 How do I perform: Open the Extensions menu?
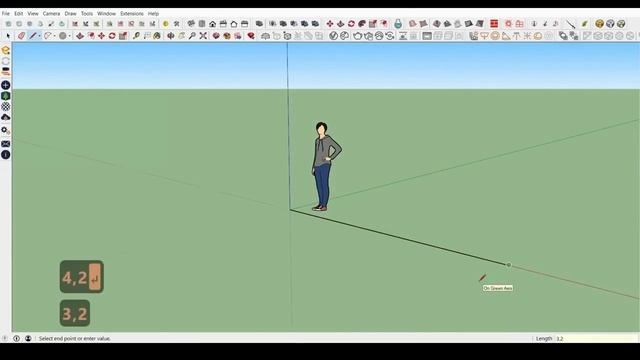pos(132,13)
